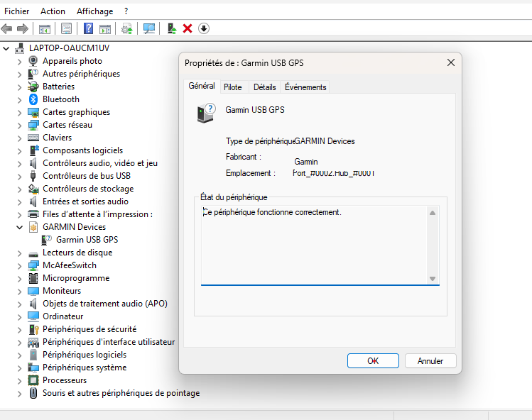Click the Cartes graphiques icon
Screen dimensions: 532x420
tap(33, 112)
